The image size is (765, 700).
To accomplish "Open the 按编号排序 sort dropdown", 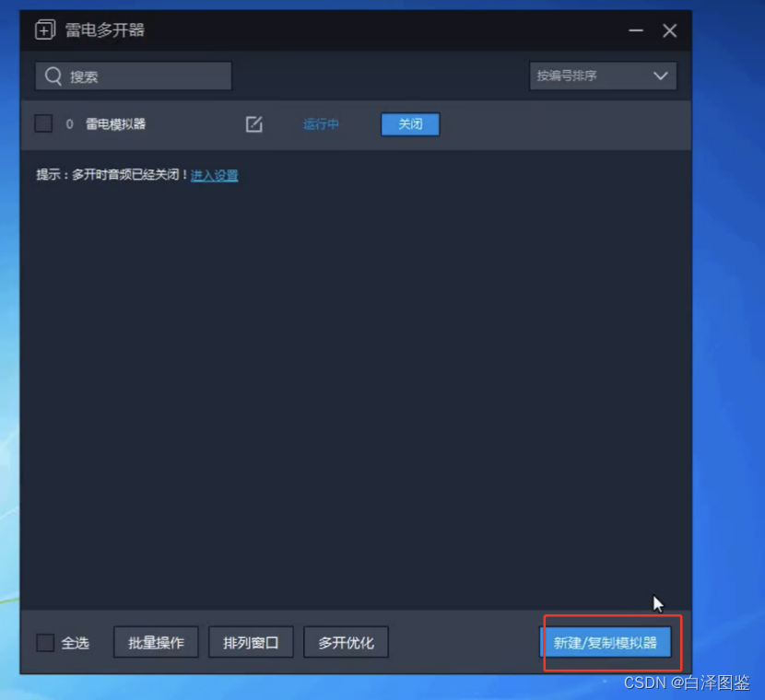I will pyautogui.click(x=603, y=76).
